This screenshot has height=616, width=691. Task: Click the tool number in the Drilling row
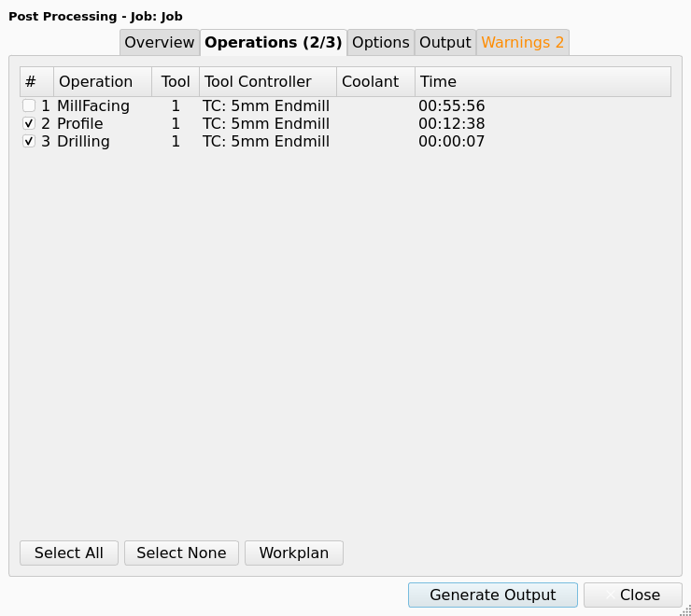pyautogui.click(x=176, y=141)
